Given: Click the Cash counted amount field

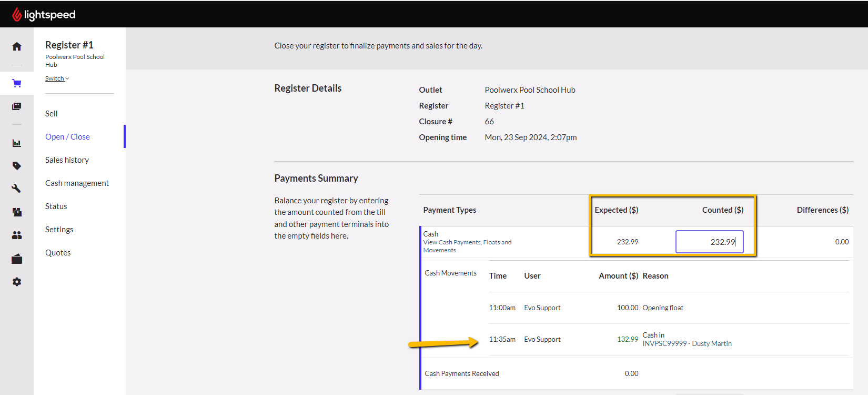Looking at the screenshot, I should [709, 242].
